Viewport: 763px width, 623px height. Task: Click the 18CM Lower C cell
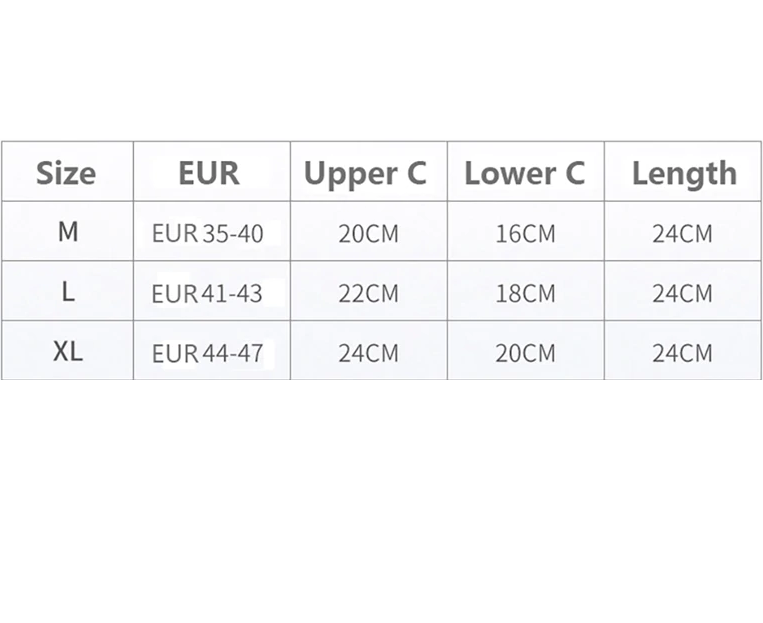pos(525,294)
